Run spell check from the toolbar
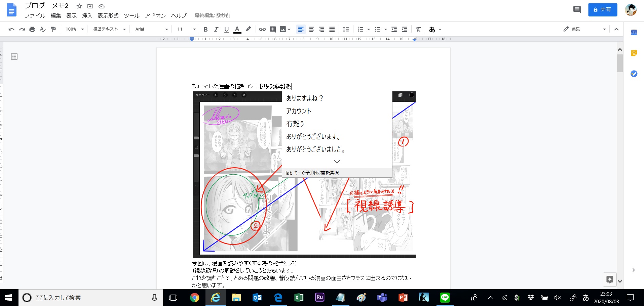This screenshot has height=306, width=644. (43, 29)
